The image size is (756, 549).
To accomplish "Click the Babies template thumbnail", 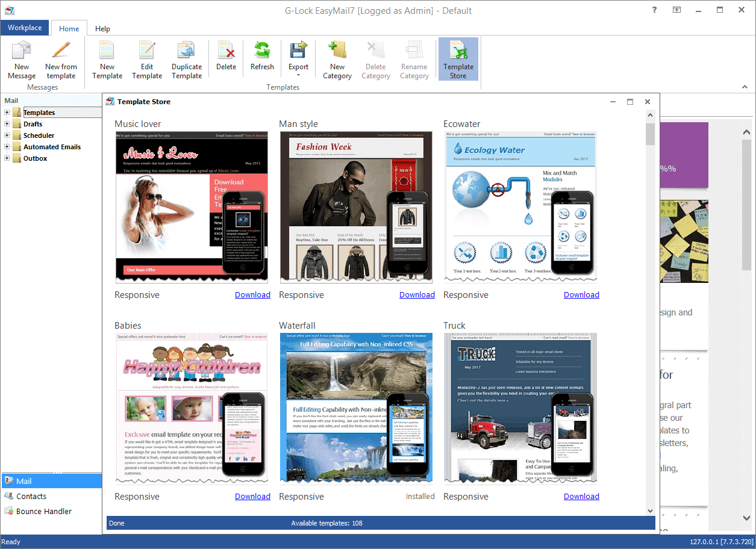I will [192, 408].
